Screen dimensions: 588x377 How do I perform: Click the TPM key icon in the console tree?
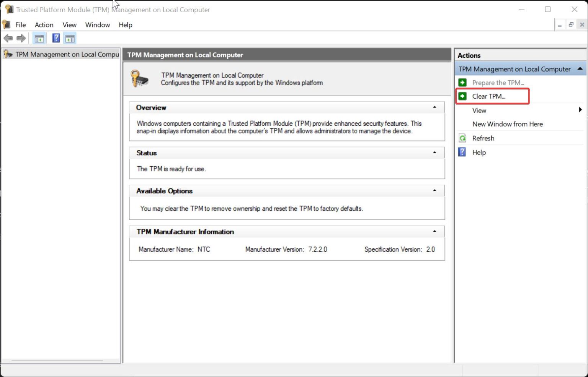click(7, 54)
